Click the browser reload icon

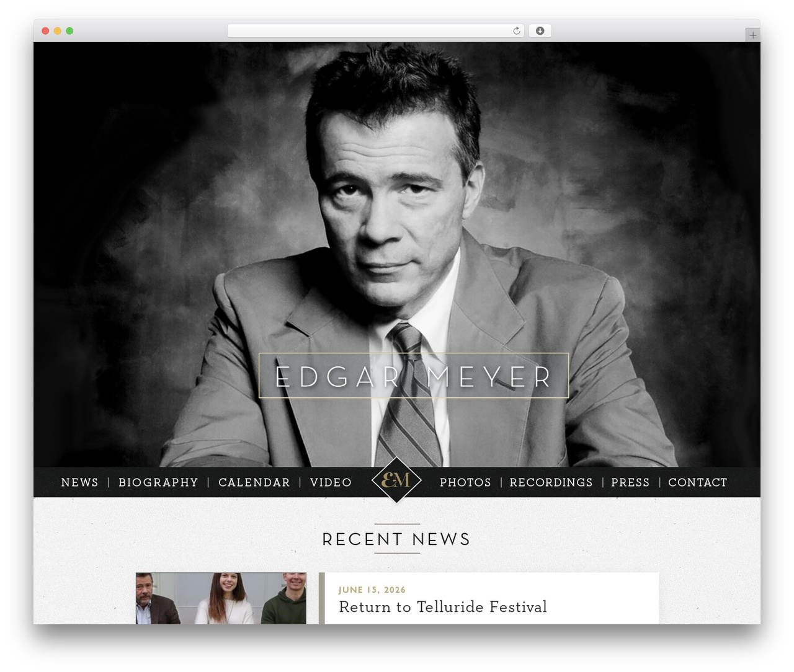tap(517, 31)
